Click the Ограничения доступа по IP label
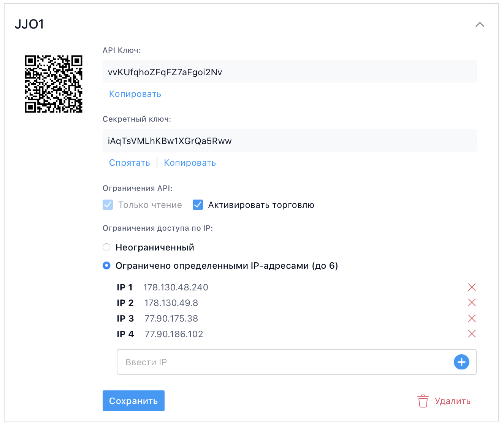 click(158, 228)
